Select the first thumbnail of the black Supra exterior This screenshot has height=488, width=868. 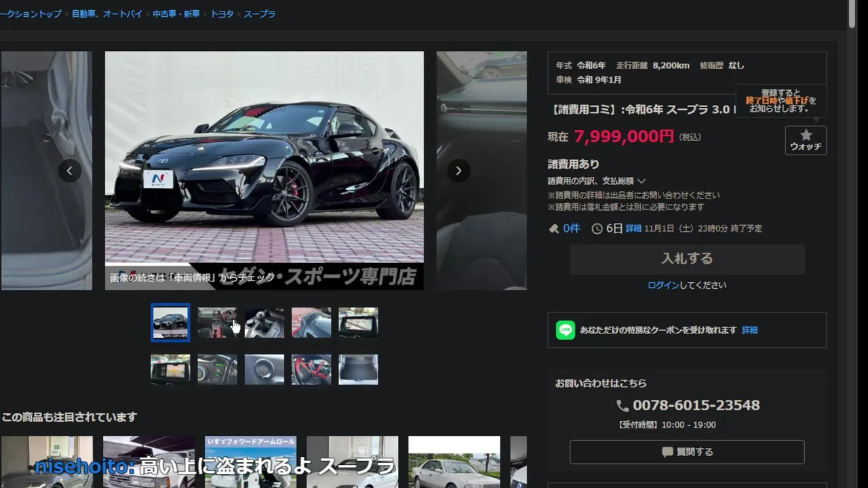[170, 323]
